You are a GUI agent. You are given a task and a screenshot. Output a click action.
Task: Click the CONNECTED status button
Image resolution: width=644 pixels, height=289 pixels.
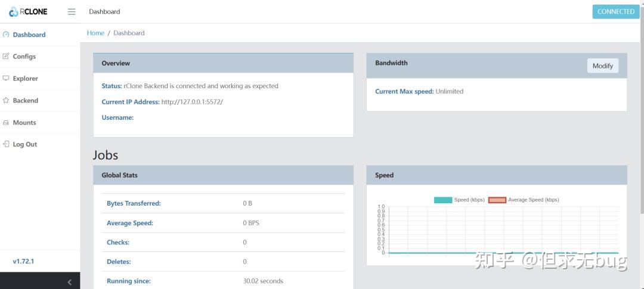tap(615, 11)
